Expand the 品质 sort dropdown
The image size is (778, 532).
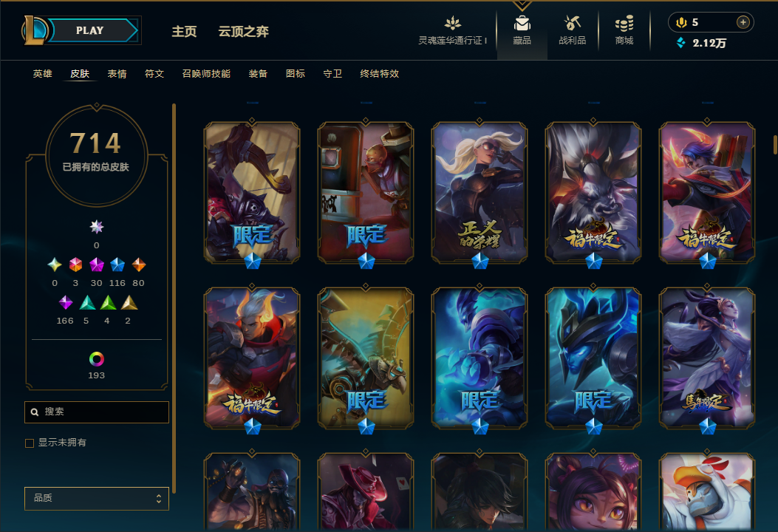click(97, 498)
